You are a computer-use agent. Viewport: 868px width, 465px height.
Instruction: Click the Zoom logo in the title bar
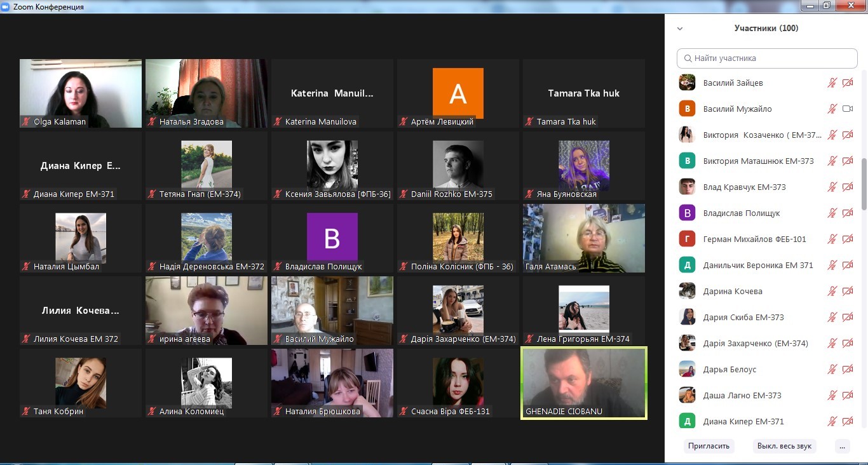click(6, 6)
